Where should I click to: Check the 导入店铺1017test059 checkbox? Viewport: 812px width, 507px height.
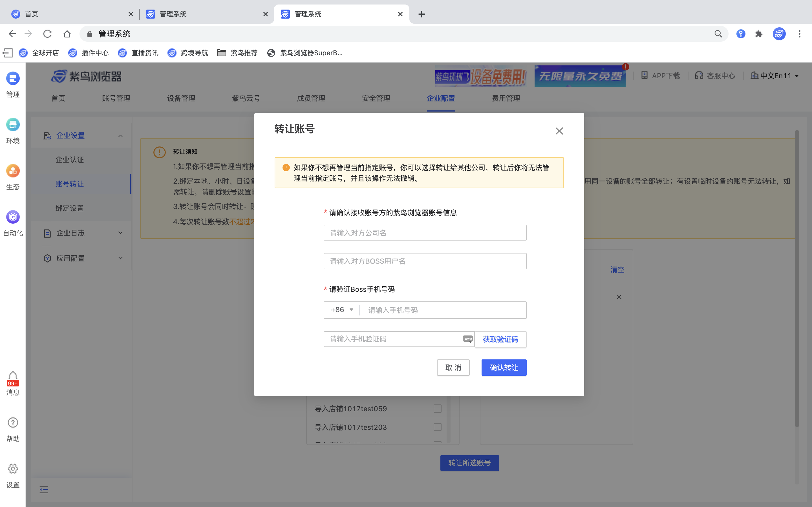(x=437, y=408)
